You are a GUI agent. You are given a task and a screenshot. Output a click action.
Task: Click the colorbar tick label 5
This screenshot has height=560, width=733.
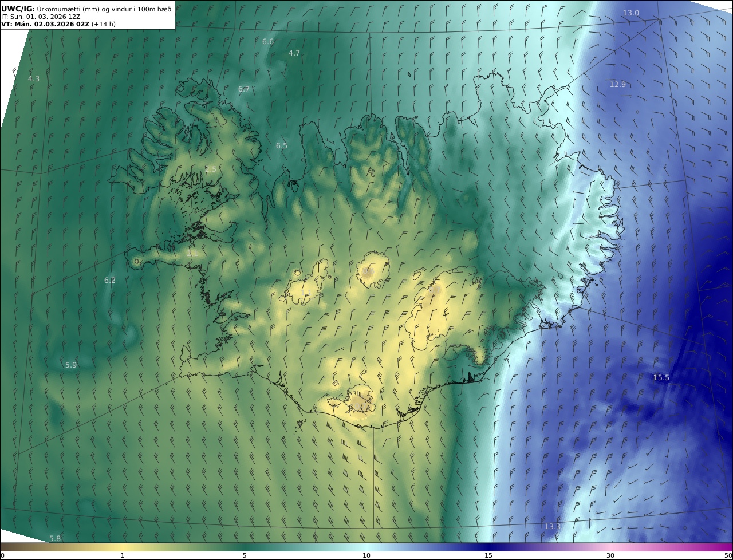coord(245,555)
